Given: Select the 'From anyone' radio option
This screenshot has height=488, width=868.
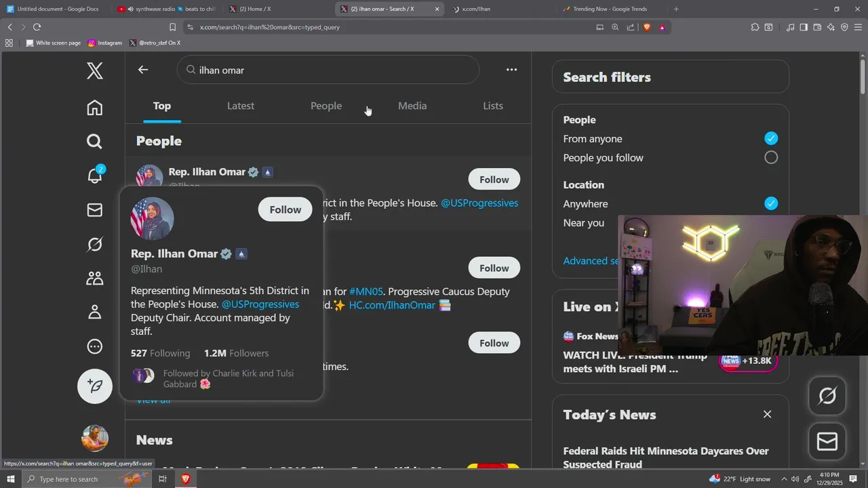Looking at the screenshot, I should click(771, 139).
